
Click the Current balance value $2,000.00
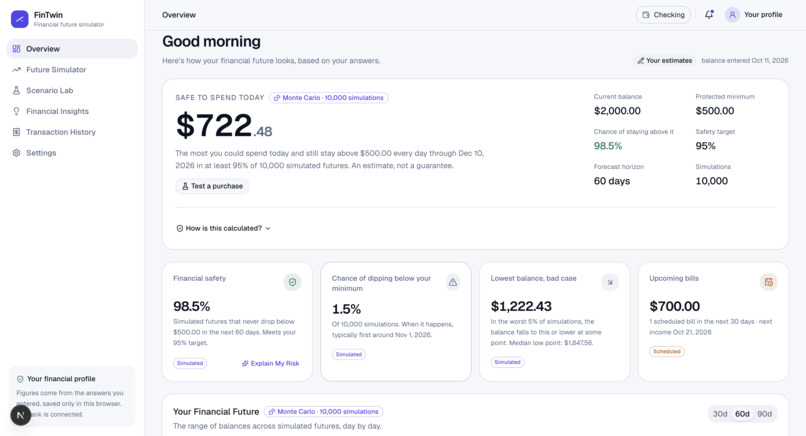click(617, 111)
